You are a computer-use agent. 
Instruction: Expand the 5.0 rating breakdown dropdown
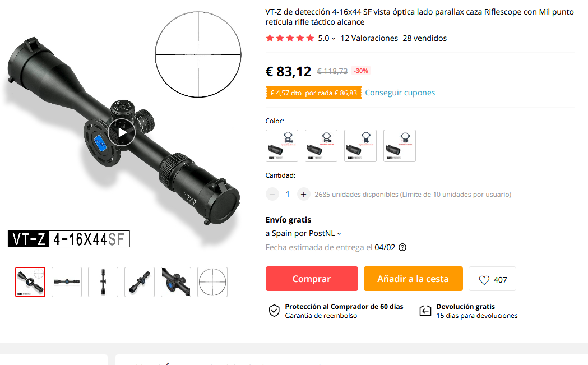tap(327, 38)
